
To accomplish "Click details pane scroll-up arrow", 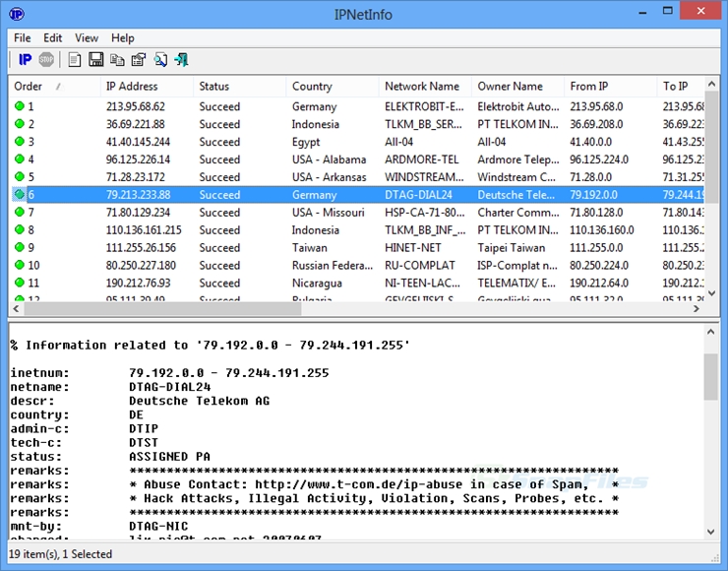I will [x=711, y=332].
